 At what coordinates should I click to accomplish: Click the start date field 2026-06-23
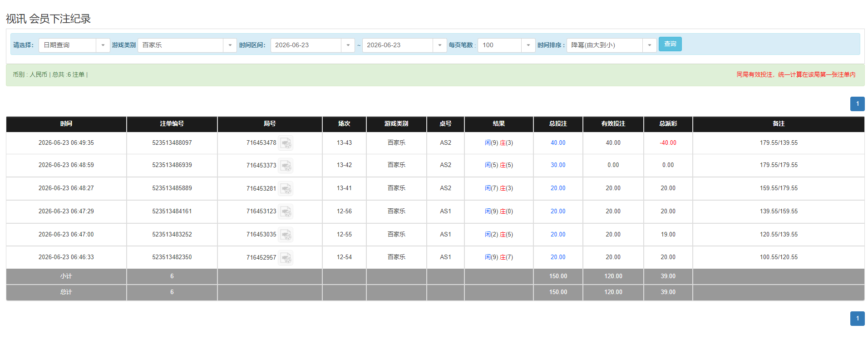coord(306,45)
